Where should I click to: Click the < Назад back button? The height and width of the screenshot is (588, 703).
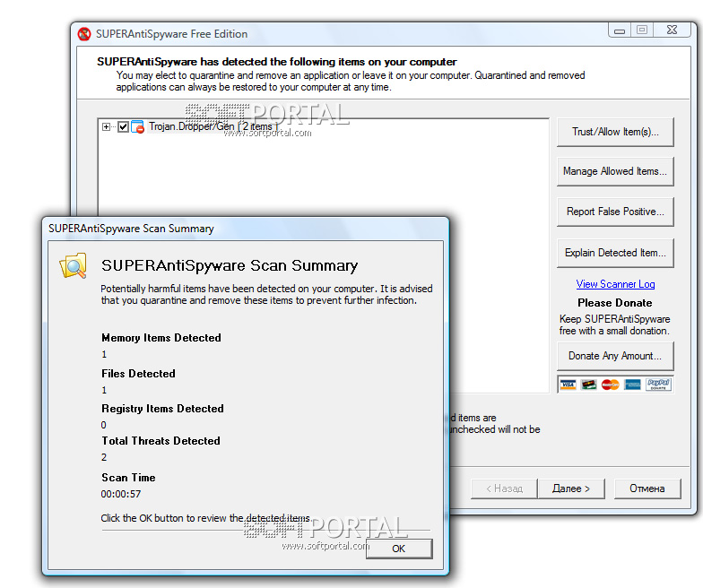tap(504, 489)
